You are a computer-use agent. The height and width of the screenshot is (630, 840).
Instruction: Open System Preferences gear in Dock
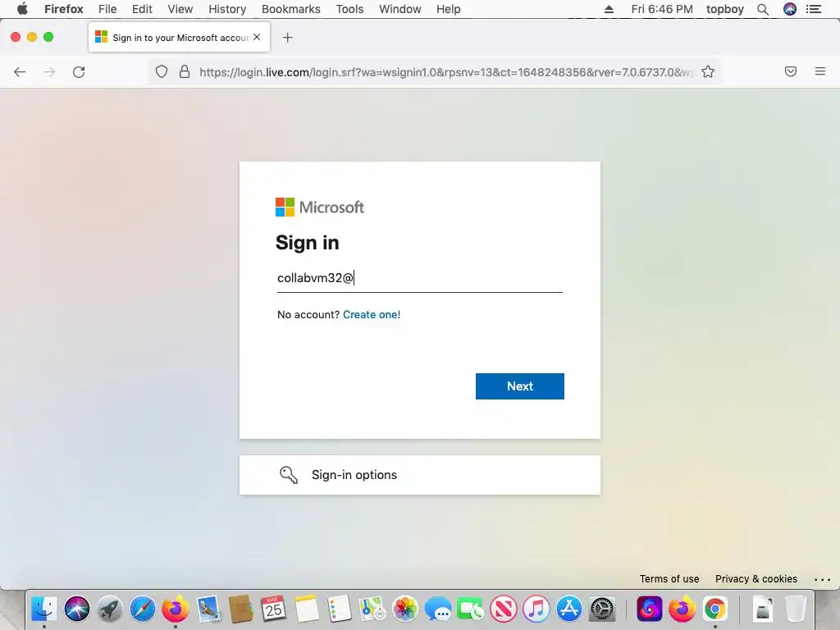coord(602,609)
